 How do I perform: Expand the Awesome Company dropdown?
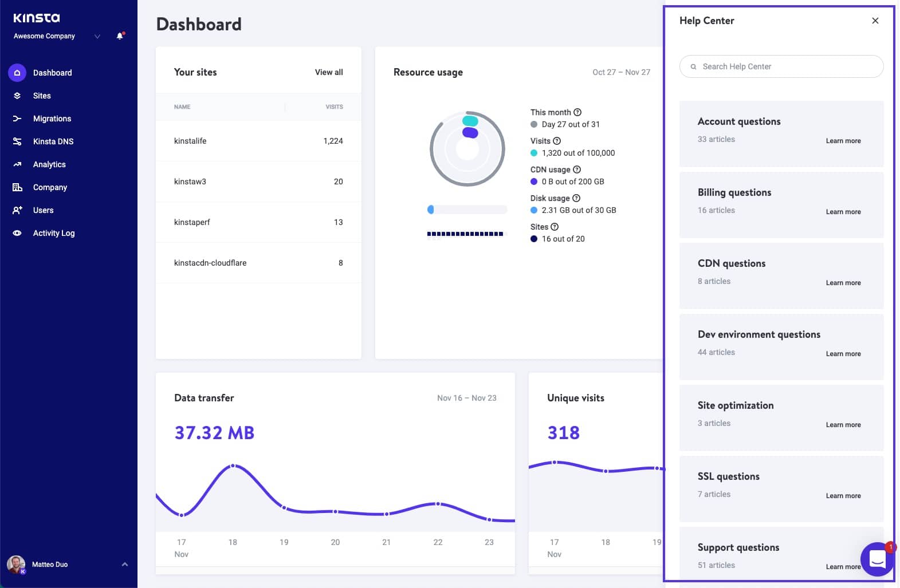[x=97, y=36]
